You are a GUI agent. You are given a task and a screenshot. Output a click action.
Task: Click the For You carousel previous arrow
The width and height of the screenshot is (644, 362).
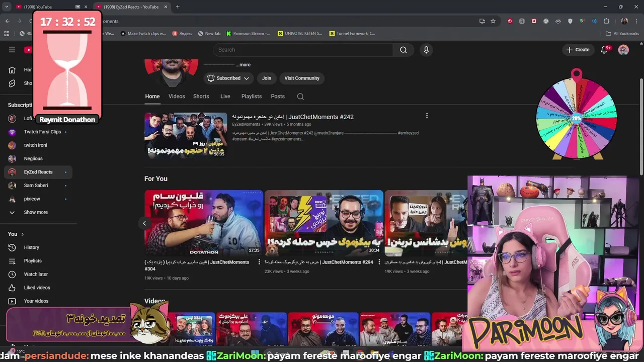pos(144,223)
